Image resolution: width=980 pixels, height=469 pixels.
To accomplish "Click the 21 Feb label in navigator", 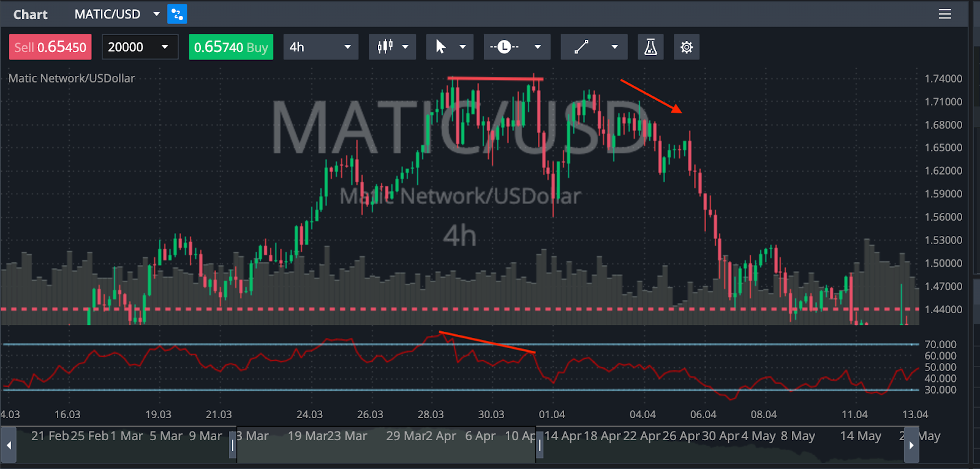I will [50, 436].
